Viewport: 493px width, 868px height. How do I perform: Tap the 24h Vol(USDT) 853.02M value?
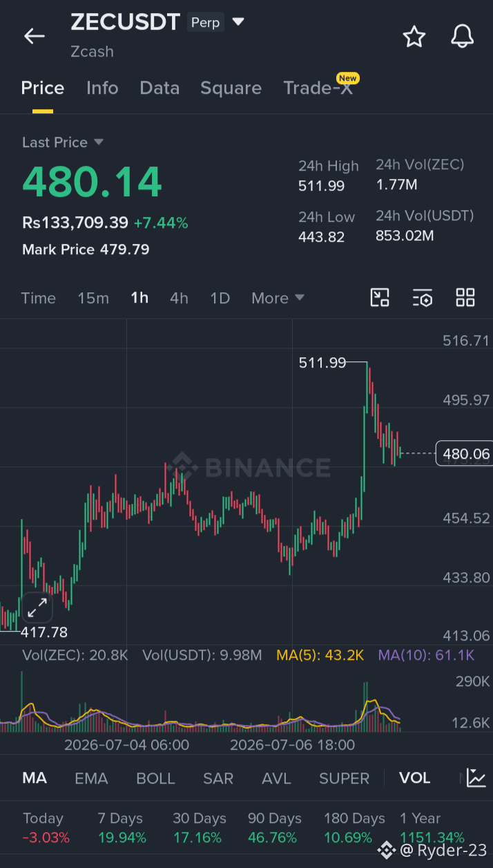[405, 236]
